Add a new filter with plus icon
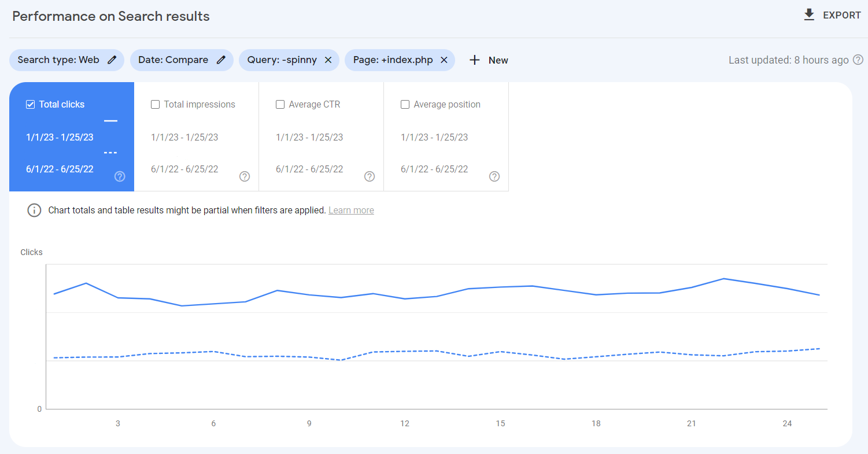Screen dimensions: 868x454 (x=475, y=60)
